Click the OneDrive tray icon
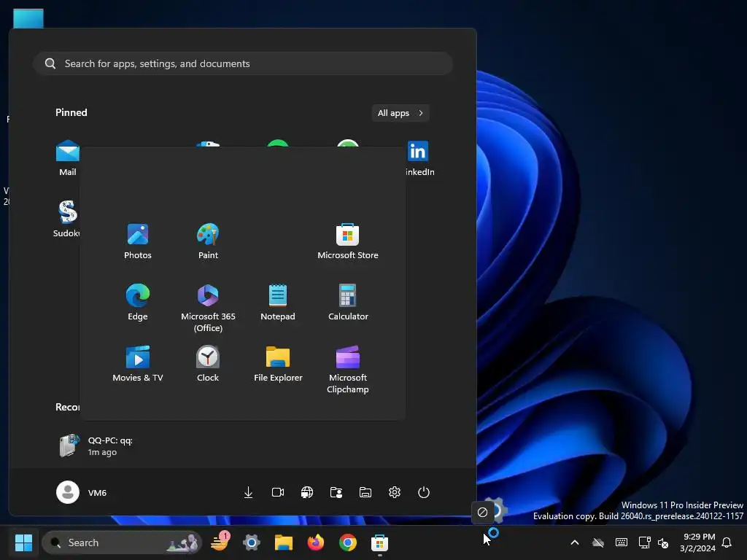The width and height of the screenshot is (747, 560). click(598, 542)
